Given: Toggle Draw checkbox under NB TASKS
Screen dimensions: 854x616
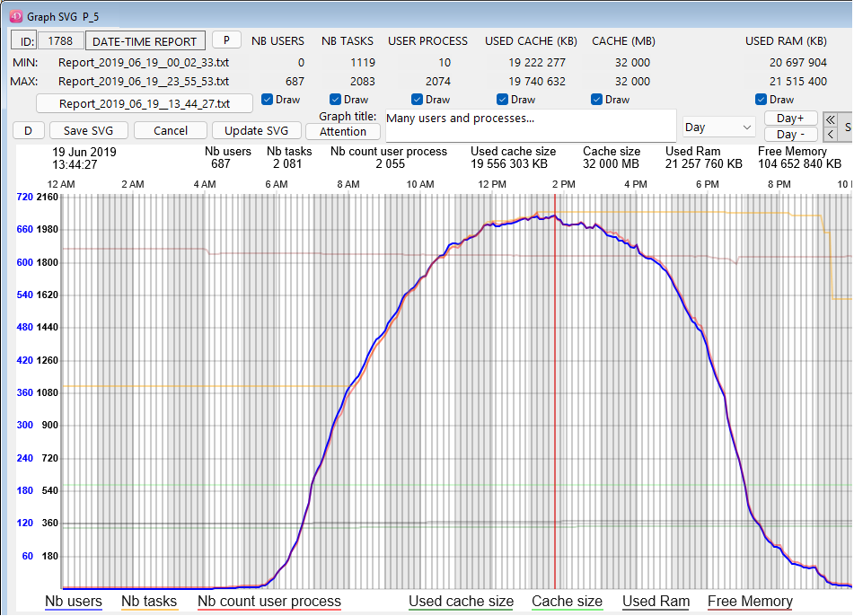Looking at the screenshot, I should (x=336, y=100).
